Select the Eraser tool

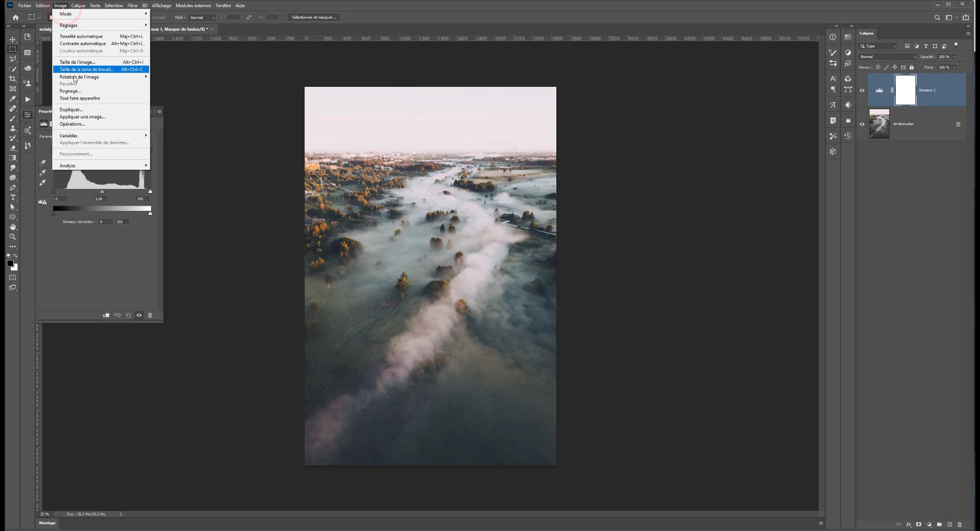pos(13,148)
